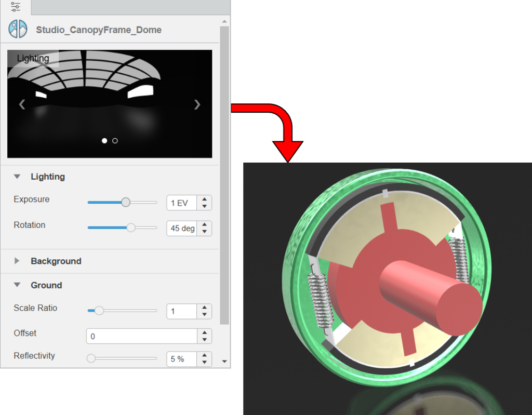Increase Exposure with the up arrow
The width and height of the screenshot is (532, 415).
coord(204,199)
